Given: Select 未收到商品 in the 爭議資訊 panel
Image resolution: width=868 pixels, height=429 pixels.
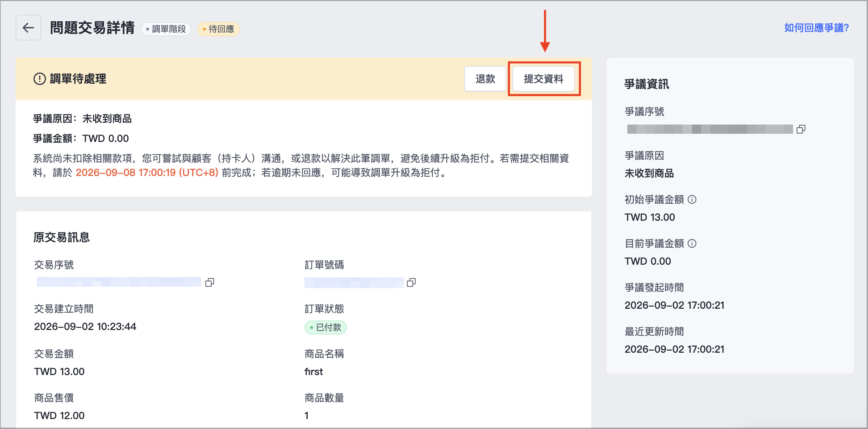Looking at the screenshot, I should 649,173.
